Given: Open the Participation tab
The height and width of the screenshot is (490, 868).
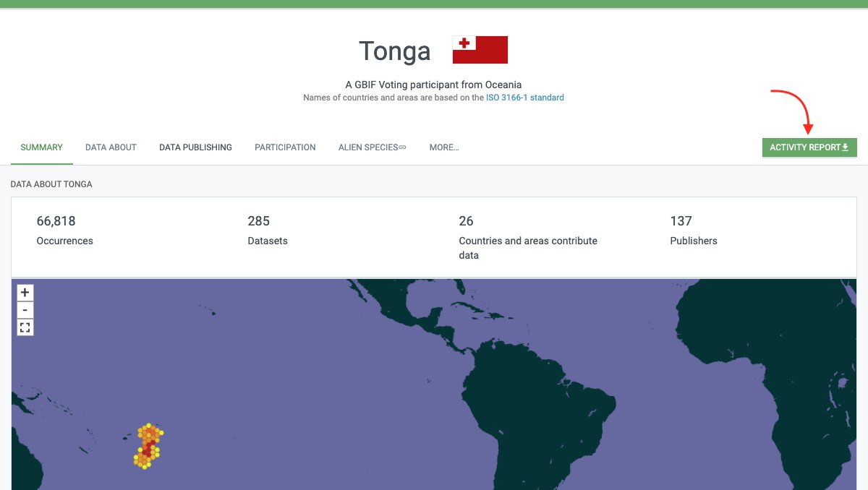Looking at the screenshot, I should pyautogui.click(x=284, y=147).
